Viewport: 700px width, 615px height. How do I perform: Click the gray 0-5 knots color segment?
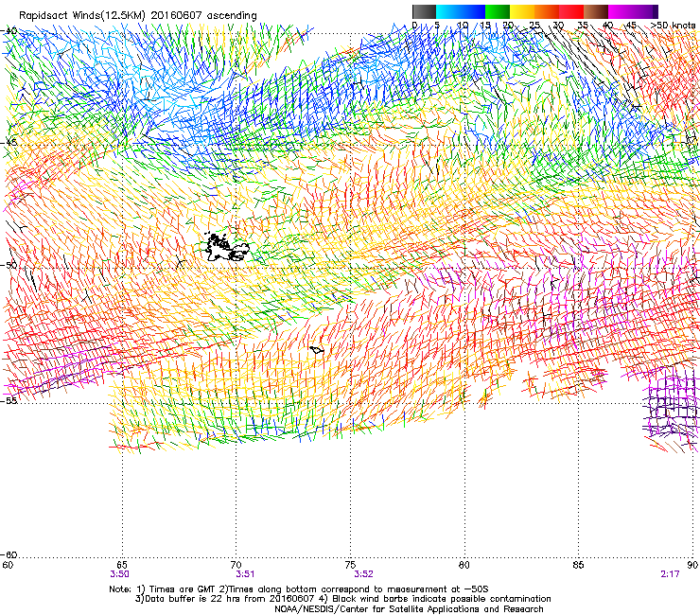click(x=424, y=11)
